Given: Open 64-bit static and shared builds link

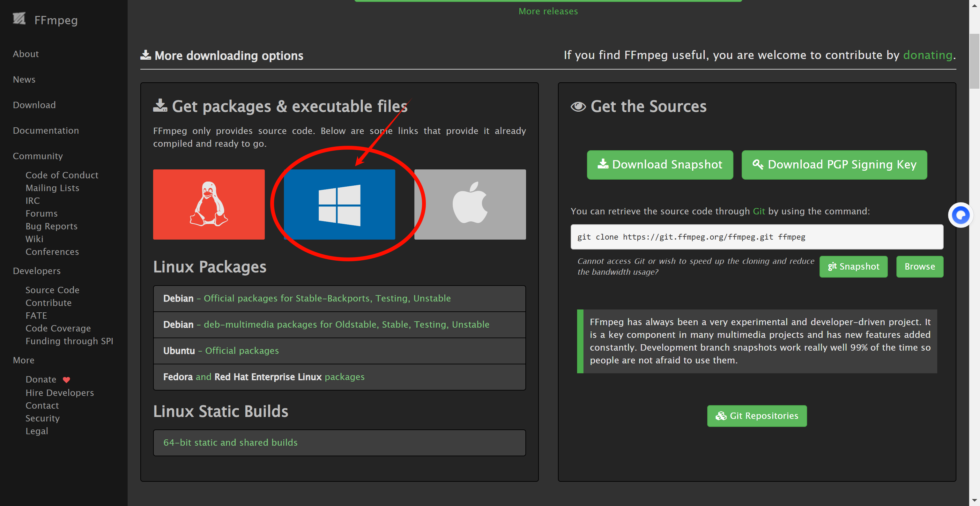Looking at the screenshot, I should click(x=230, y=443).
